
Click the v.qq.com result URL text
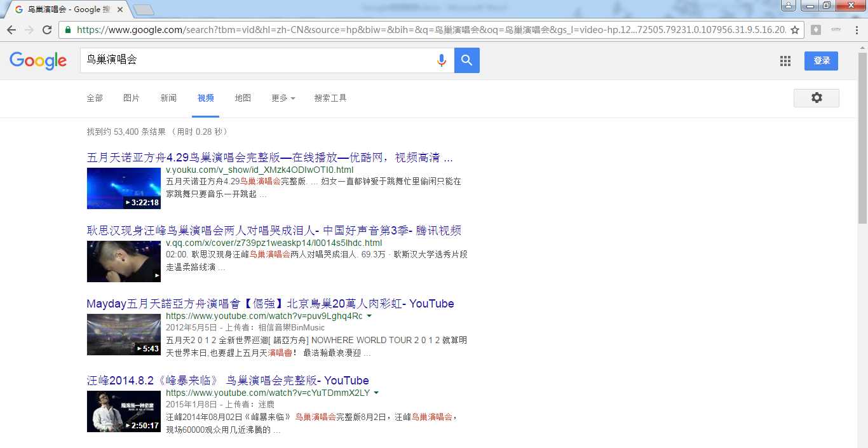[x=274, y=243]
